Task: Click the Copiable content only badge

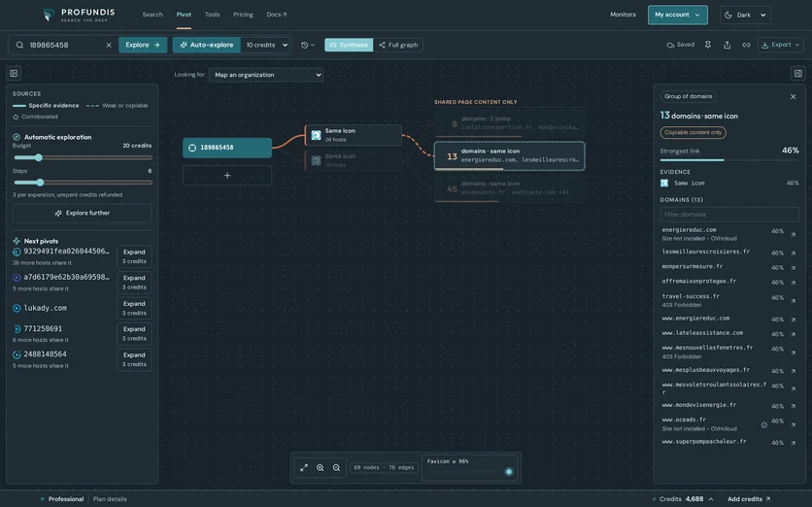Action: tap(693, 132)
